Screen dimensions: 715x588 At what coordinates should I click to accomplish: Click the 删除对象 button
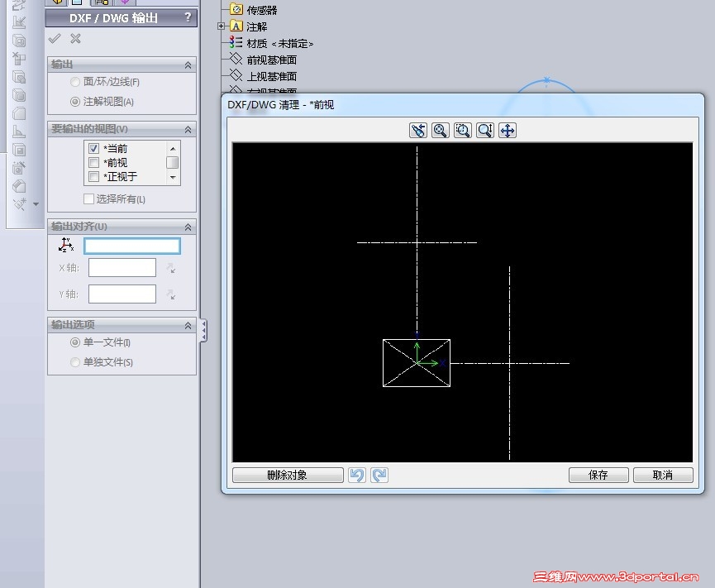(288, 476)
